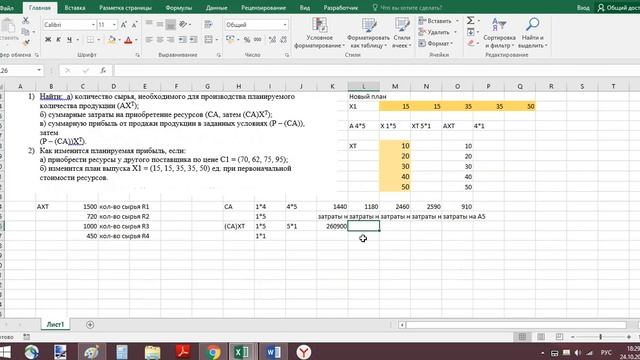Toggle Bold (Ж) formatting
The height and width of the screenshot is (360, 640).
pos(48,40)
